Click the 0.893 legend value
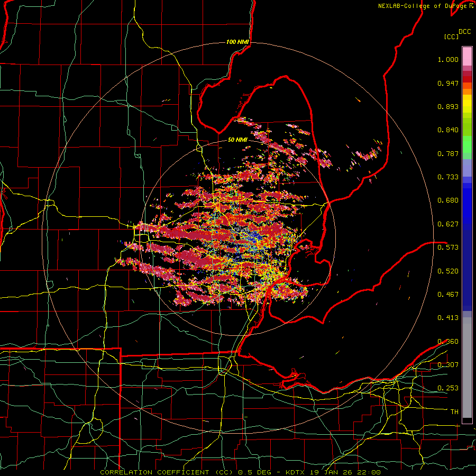This screenshot has width=476, height=476. tap(448, 106)
